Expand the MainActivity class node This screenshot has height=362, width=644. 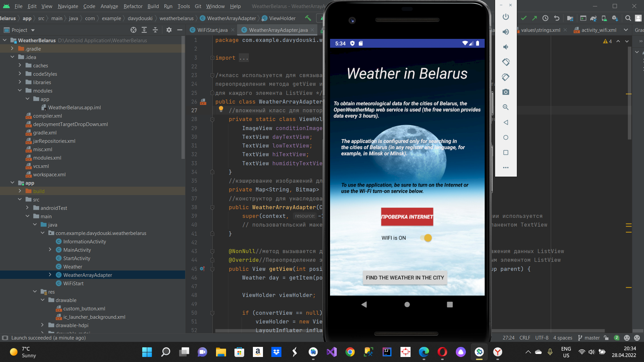click(50, 250)
